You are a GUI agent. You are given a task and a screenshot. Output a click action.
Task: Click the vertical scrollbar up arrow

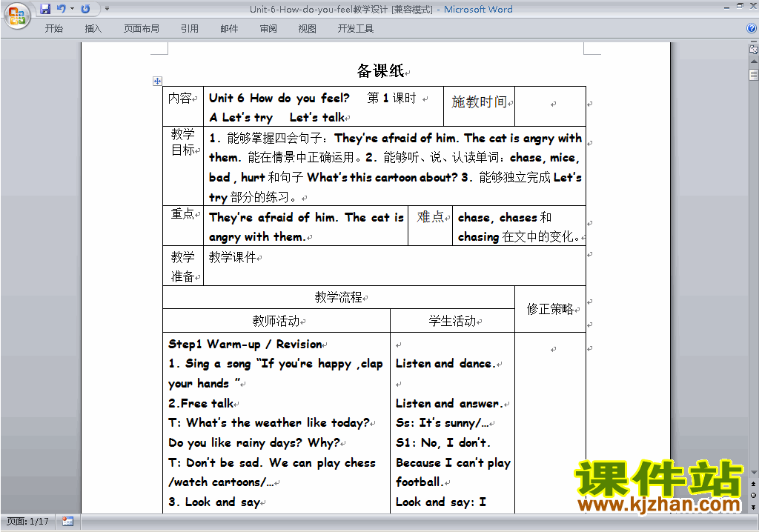(754, 61)
